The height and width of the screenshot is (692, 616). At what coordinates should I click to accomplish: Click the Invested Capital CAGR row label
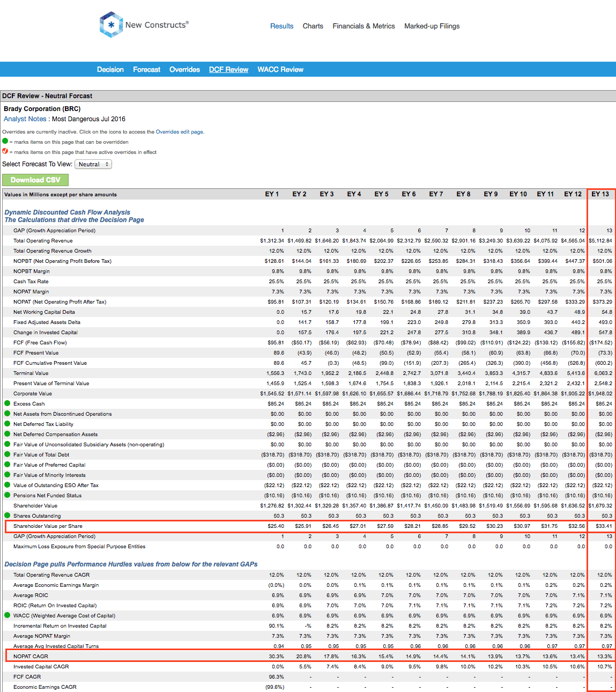(41, 667)
